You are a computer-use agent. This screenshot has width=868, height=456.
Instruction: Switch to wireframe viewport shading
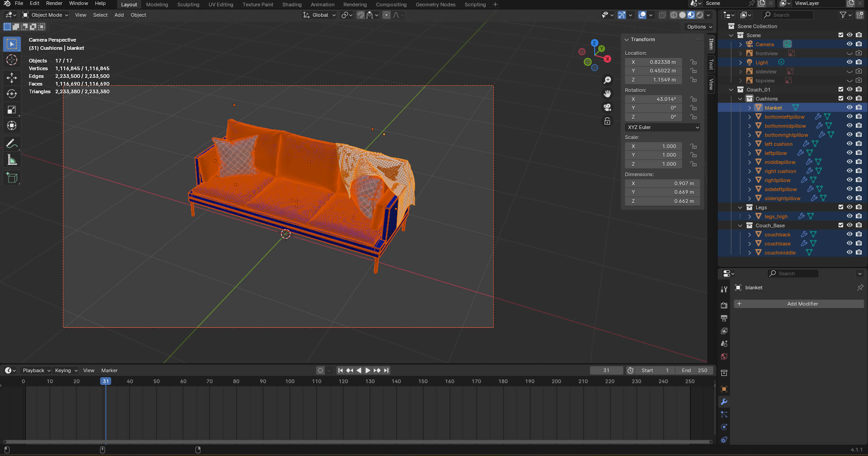pyautogui.click(x=674, y=15)
